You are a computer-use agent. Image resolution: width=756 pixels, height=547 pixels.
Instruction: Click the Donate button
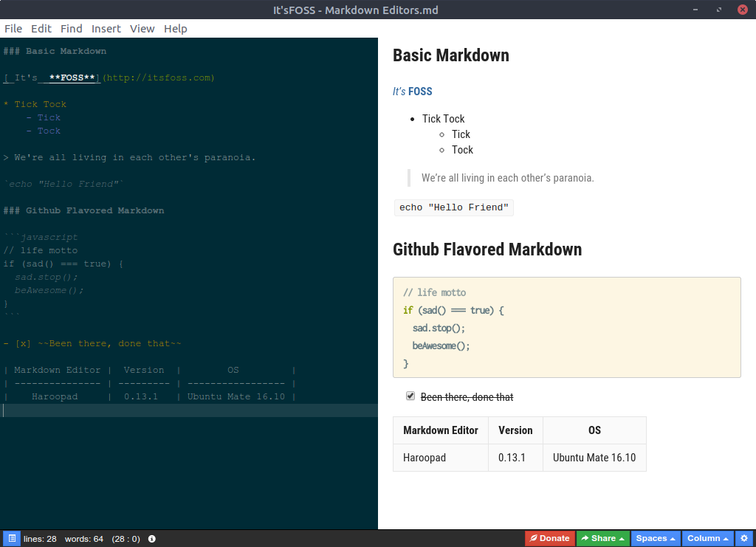point(549,538)
